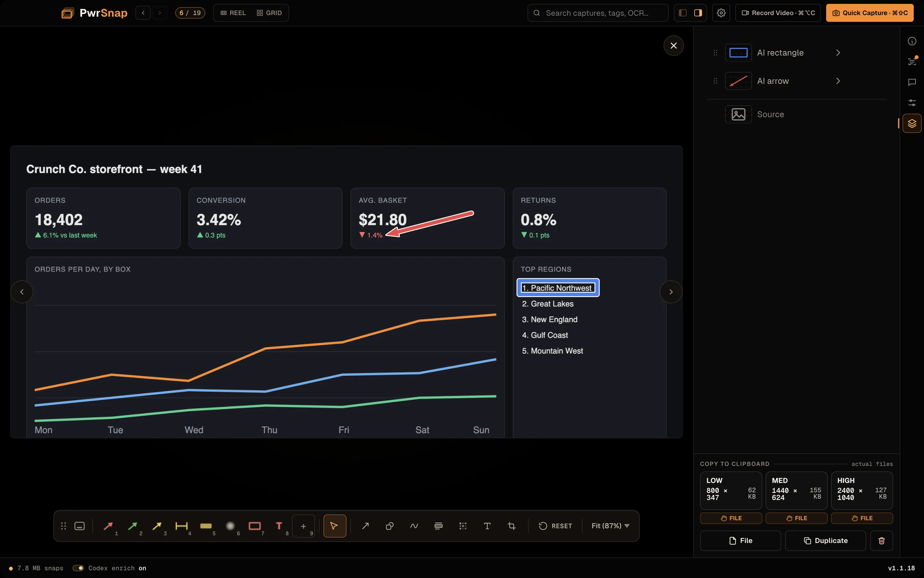Screen dimensions: 924x578
Task: Expand the AI rectangle layer
Action: (838, 53)
